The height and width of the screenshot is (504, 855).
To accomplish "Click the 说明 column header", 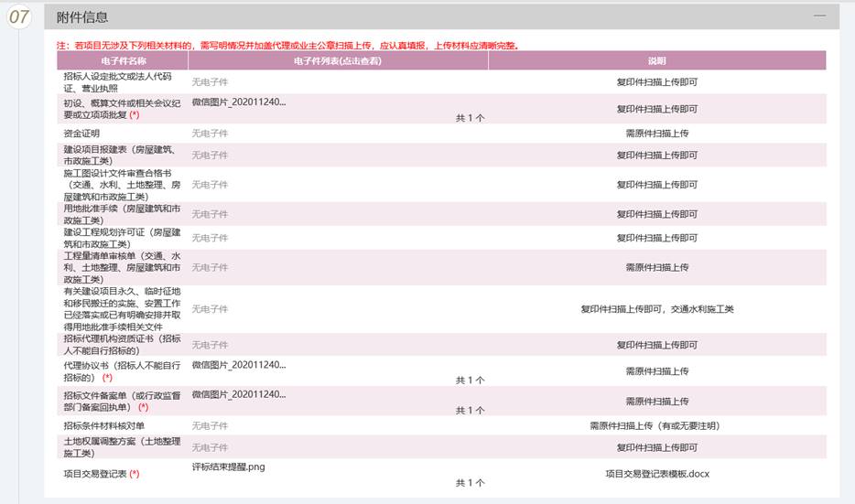I will pos(656,60).
